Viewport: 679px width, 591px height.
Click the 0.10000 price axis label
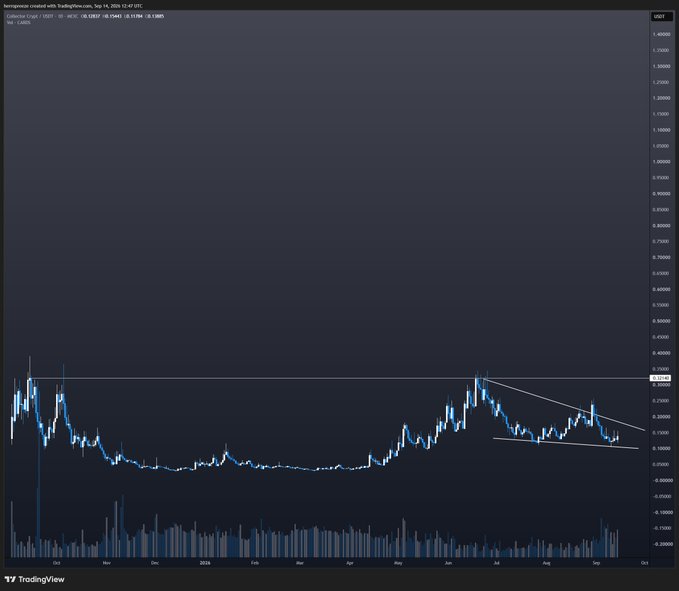click(661, 449)
